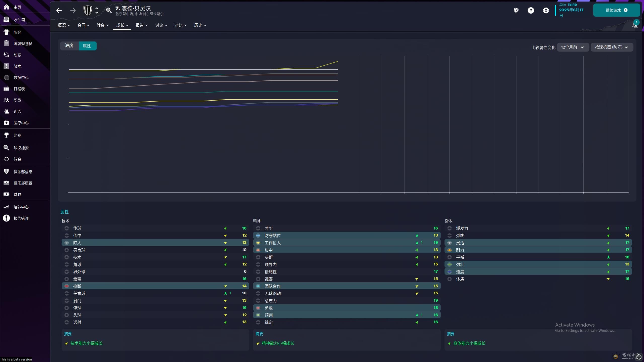Open the 主页 home icon in sidebar
Image resolution: width=644 pixels, height=362 pixels.
(x=7, y=7)
